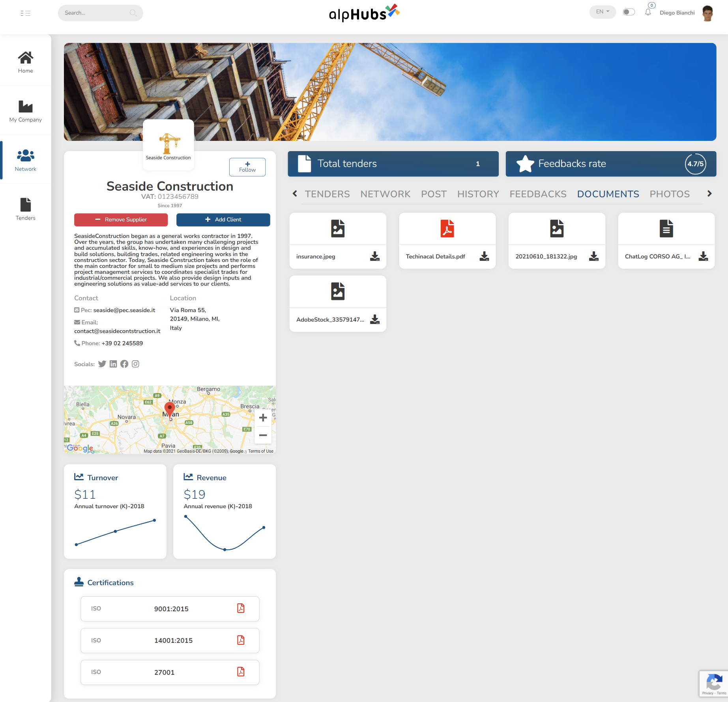Switch to the FEEDBACKS tab

[538, 194]
